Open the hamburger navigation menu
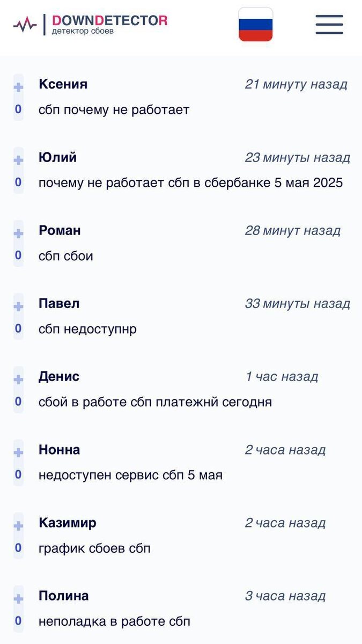Viewport: 362px width, 644px height. pos(329,24)
